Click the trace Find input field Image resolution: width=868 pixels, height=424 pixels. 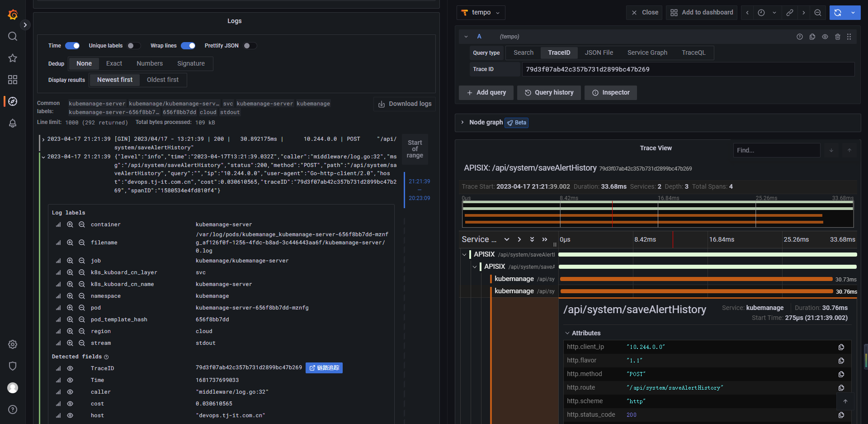click(x=777, y=150)
